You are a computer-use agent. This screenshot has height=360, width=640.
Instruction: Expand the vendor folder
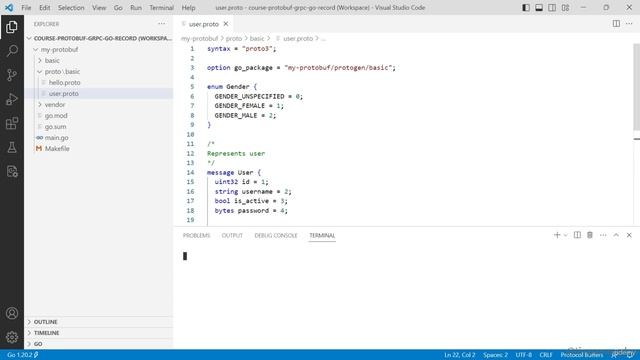(x=98, y=104)
